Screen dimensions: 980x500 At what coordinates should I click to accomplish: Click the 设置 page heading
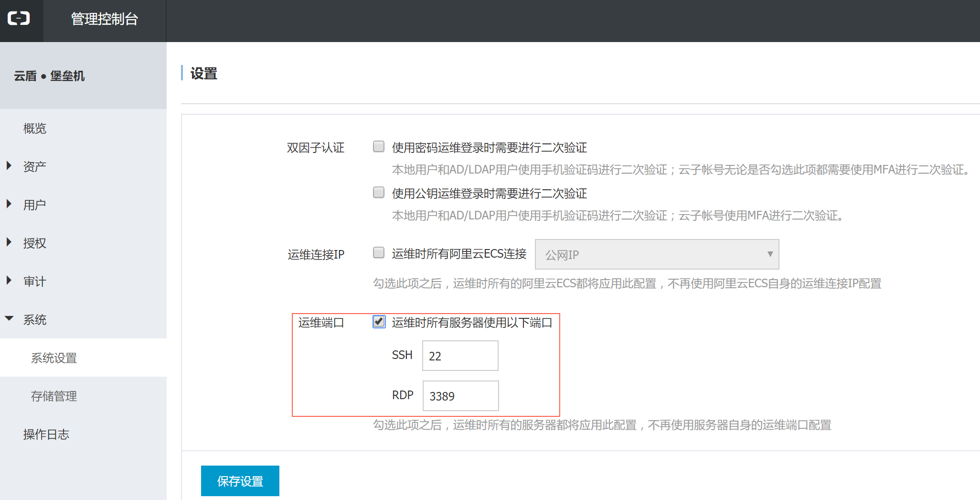[204, 73]
